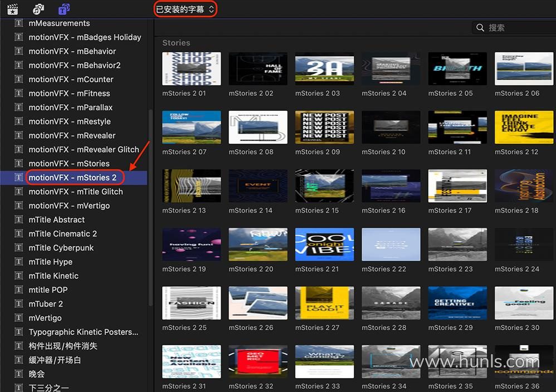
Task: Pick the mStories 2 17 thumbnail
Action: 457,186
